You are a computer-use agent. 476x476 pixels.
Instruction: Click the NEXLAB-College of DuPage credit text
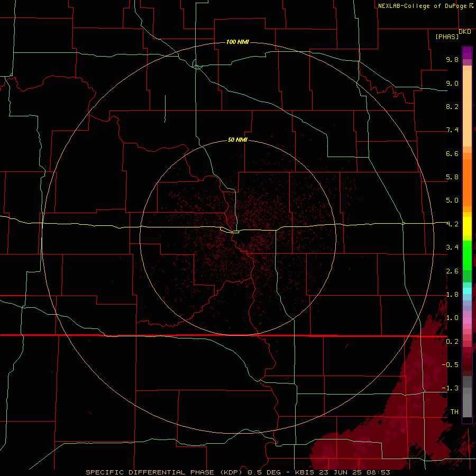(x=422, y=6)
